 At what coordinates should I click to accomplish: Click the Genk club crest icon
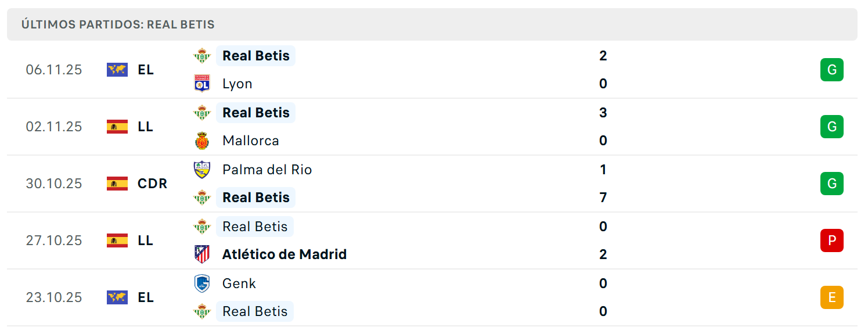(201, 283)
